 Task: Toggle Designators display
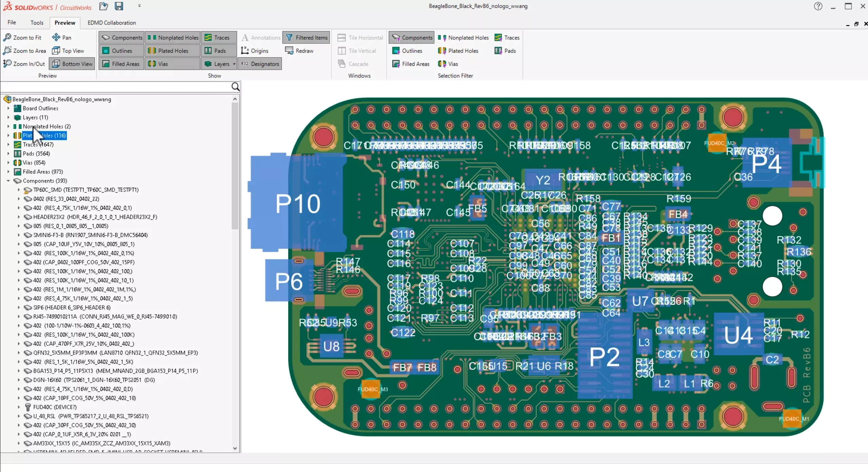(x=260, y=63)
